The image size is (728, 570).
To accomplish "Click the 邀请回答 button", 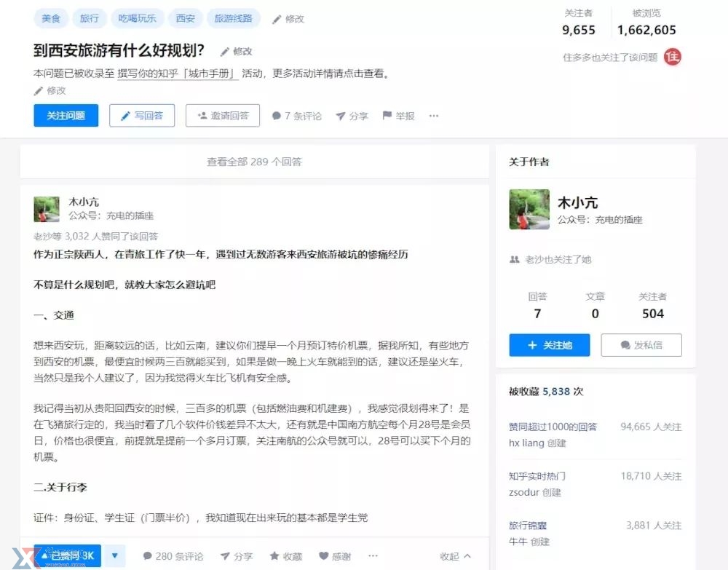I will pos(222,116).
